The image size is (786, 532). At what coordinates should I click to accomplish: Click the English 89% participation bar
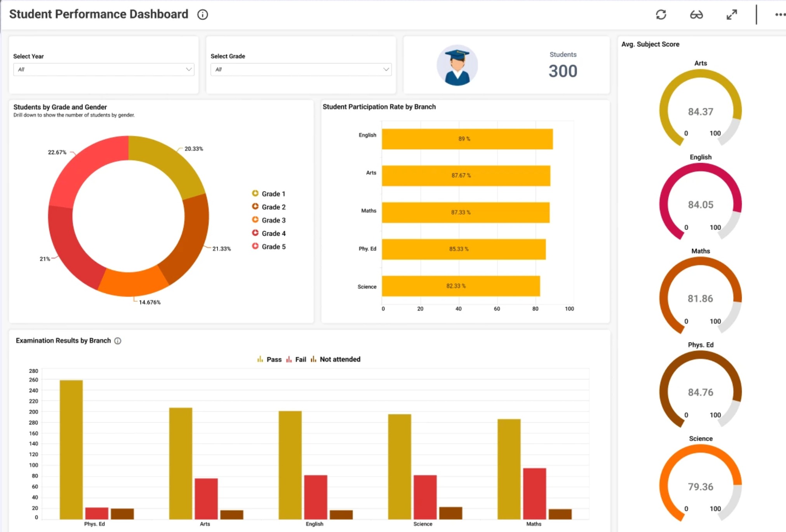pyautogui.click(x=467, y=139)
